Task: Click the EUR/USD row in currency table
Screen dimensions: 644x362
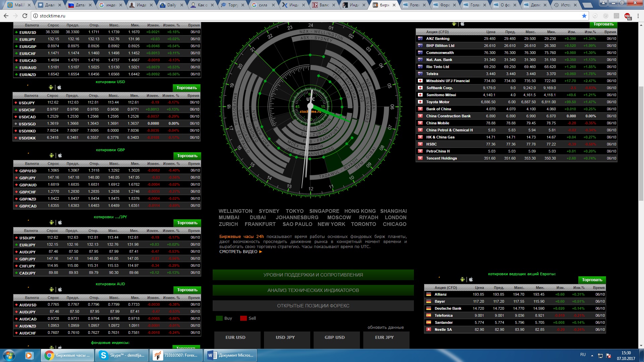Action: 107,32
